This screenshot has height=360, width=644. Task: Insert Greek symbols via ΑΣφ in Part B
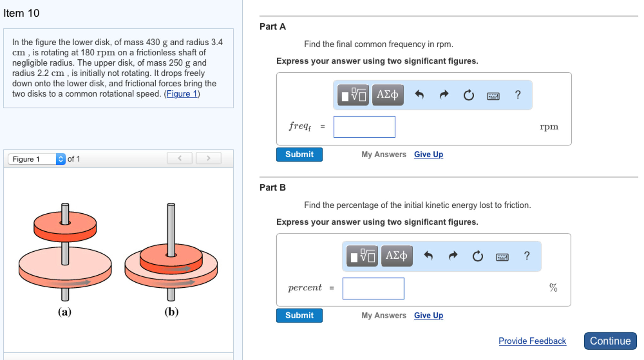pos(396,255)
